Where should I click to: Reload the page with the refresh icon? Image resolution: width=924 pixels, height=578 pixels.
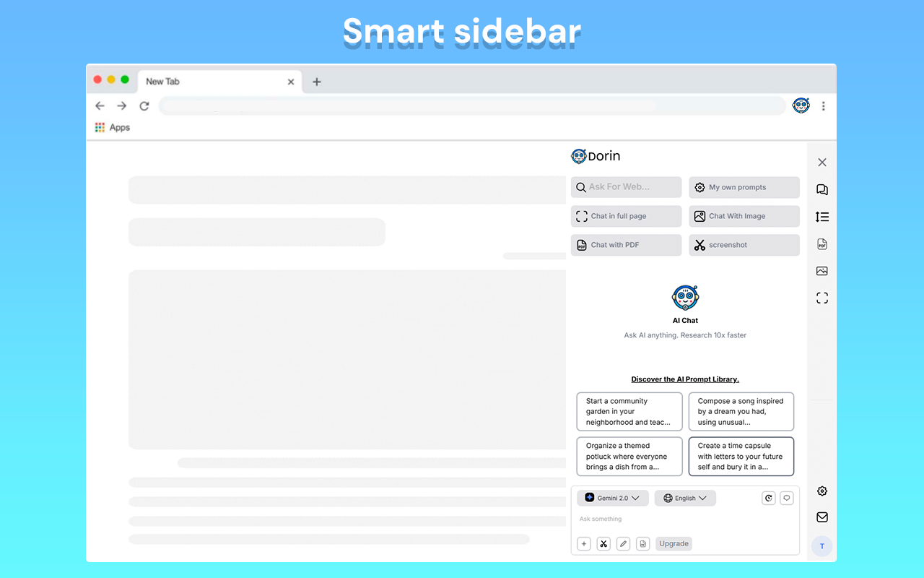pos(144,106)
